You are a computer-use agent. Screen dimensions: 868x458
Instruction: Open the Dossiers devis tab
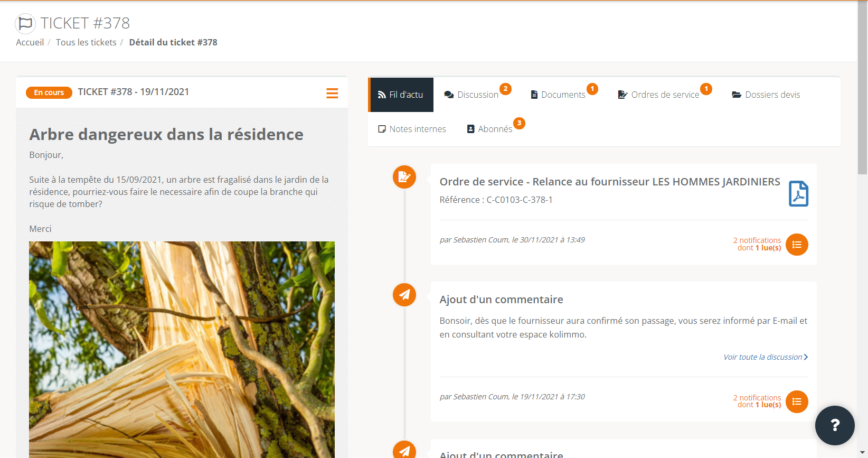pyautogui.click(x=766, y=95)
